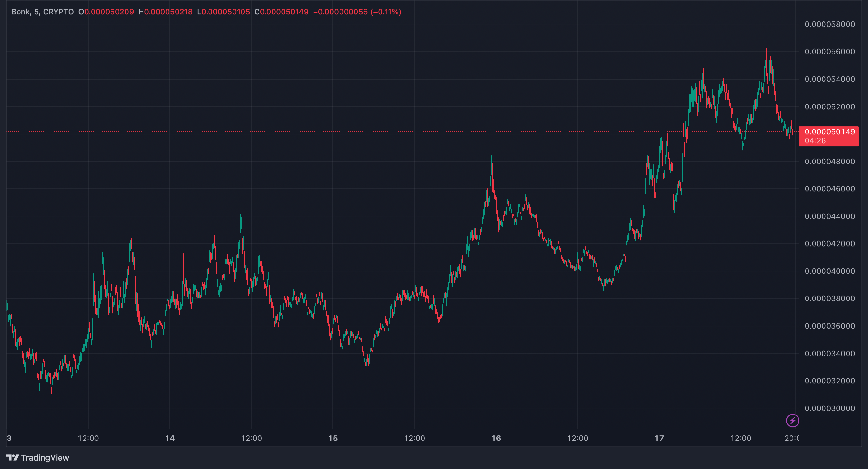Click the Bonk, 5, CRYPTO symbol title
Image resolution: width=868 pixels, height=469 pixels.
(x=43, y=12)
